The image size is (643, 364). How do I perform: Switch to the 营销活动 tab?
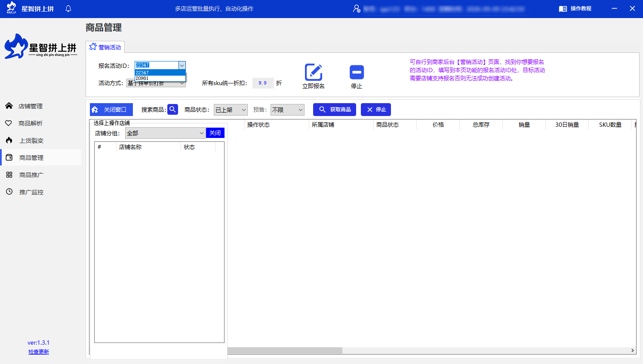tap(105, 47)
